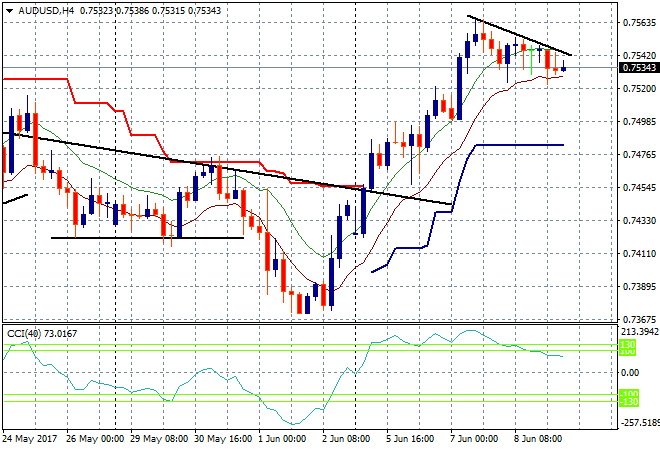The width and height of the screenshot is (660, 450).
Task: Click the 0.75635 price axis label
Action: coord(639,22)
